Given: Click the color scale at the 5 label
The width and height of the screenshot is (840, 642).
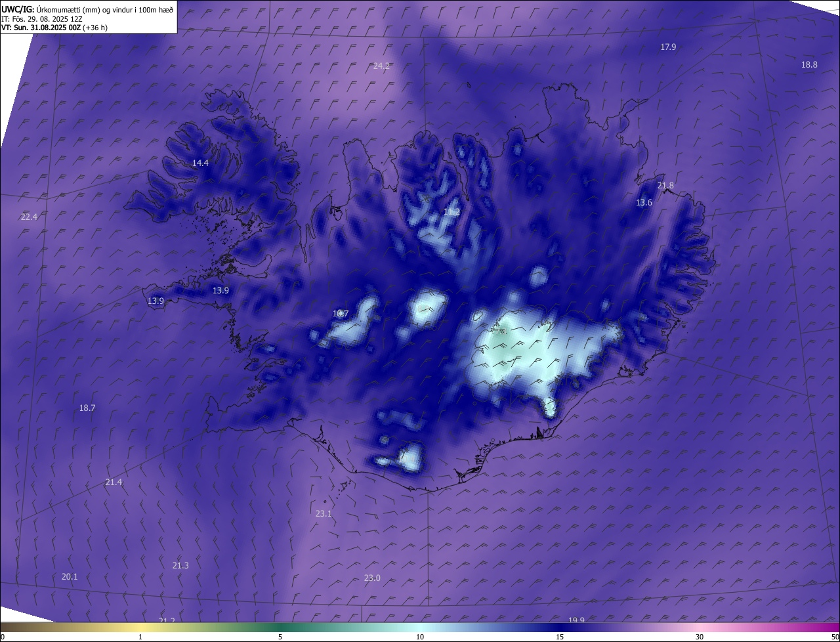Looking at the screenshot, I should [x=280, y=637].
